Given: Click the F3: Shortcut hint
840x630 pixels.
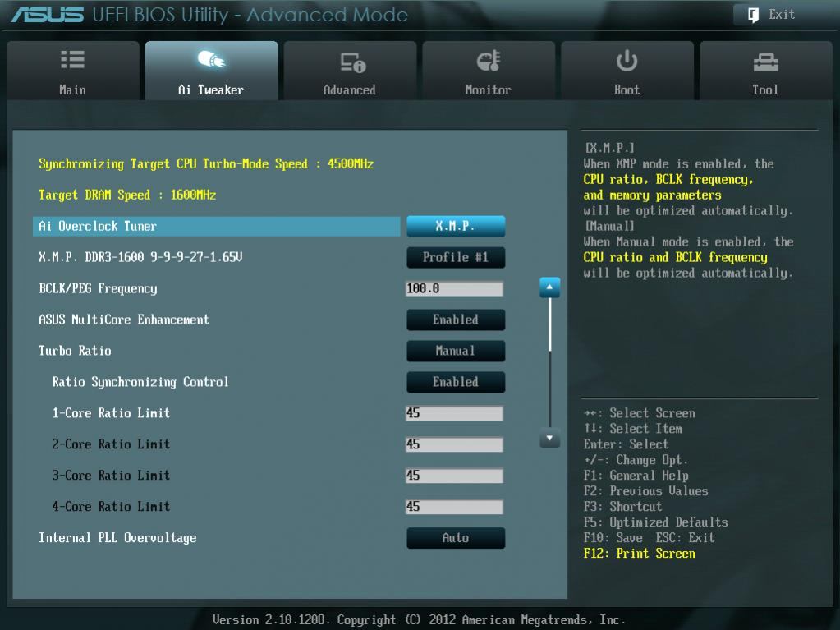Looking at the screenshot, I should coord(623,507).
